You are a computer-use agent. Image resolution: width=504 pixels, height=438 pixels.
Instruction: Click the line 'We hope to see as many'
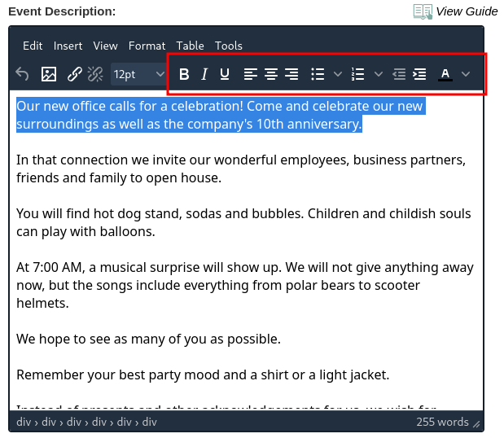[x=148, y=339]
